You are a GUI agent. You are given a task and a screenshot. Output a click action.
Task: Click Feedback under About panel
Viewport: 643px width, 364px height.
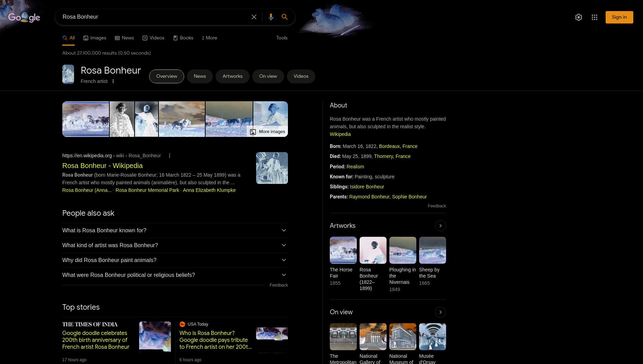coord(437,206)
